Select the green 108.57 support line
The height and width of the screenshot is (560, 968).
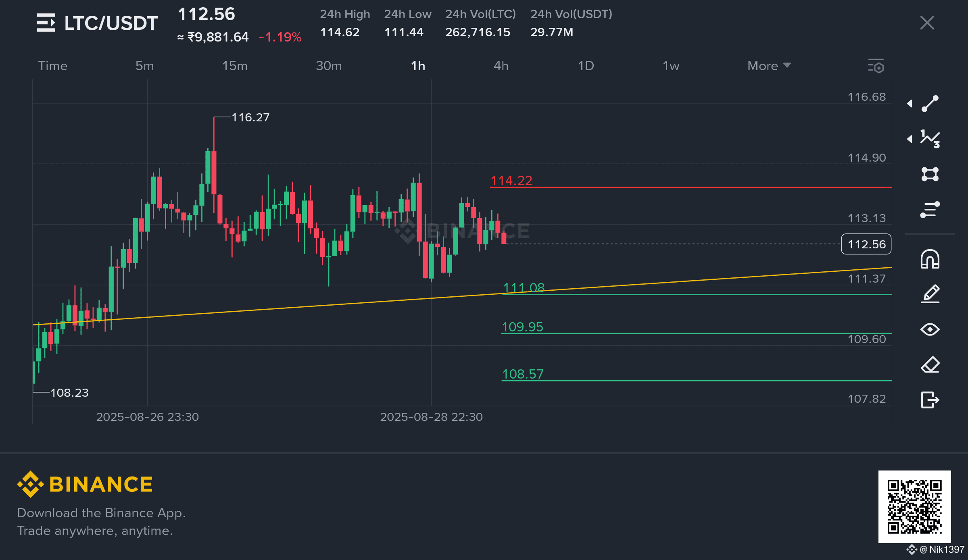pos(697,381)
